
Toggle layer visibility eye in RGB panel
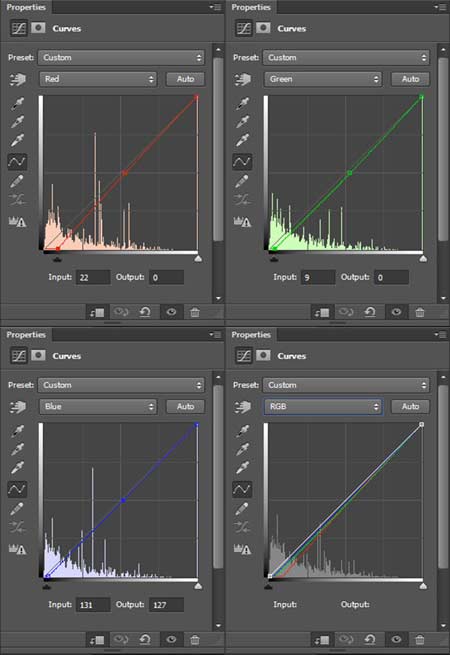click(397, 640)
